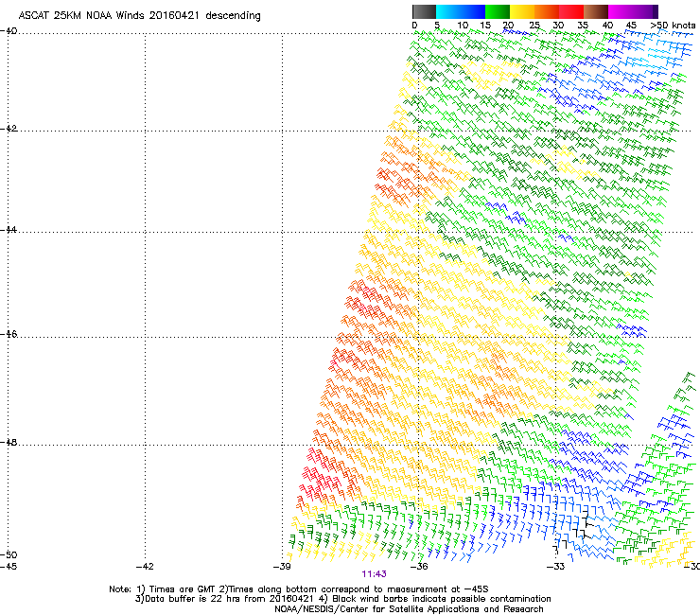The height and width of the screenshot is (615, 700).
Task: Select the green 15-20 knots color segment
Action: pos(498,11)
